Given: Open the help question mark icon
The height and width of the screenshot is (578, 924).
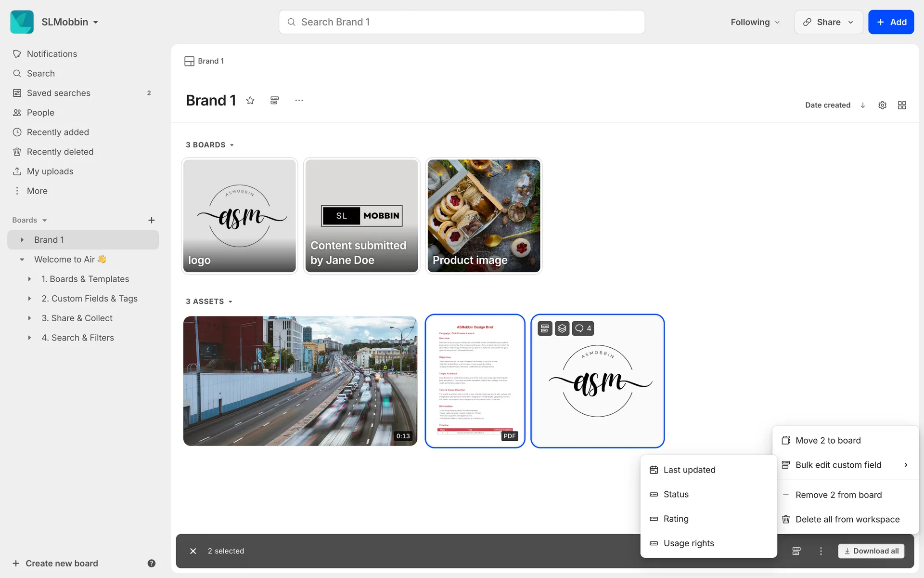Looking at the screenshot, I should point(151,563).
